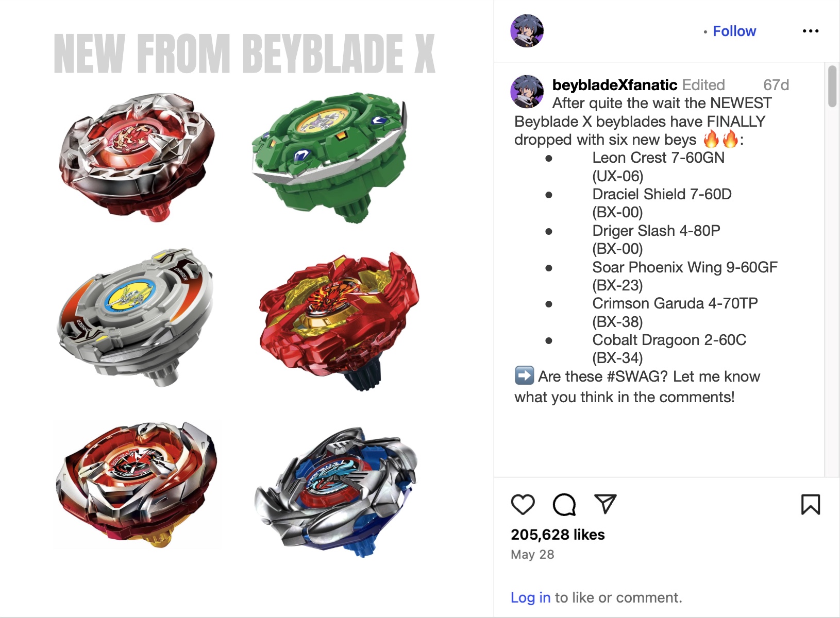The image size is (840, 618).
Task: Select the green Draciel Shield beyblade image
Action: [330, 157]
